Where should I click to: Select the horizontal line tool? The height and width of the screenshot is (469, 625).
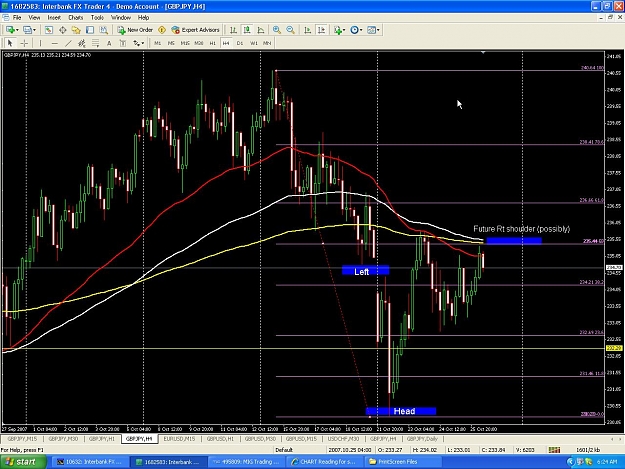click(55, 43)
